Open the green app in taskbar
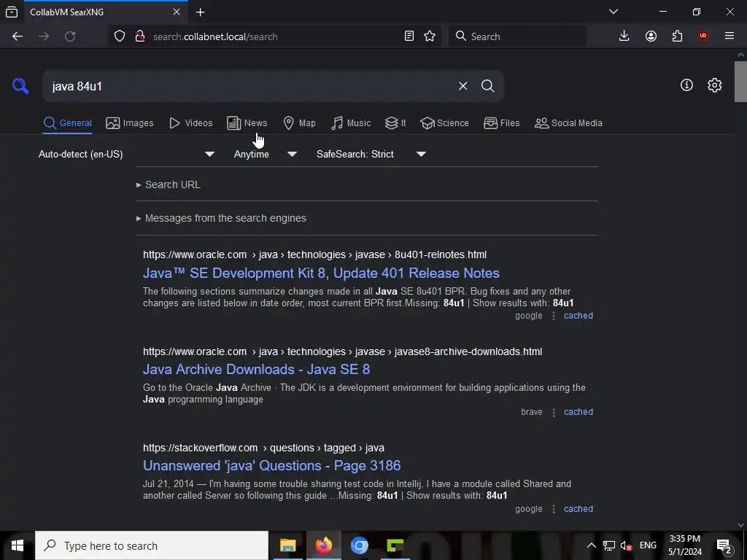This screenshot has width=747, height=560. [x=395, y=545]
